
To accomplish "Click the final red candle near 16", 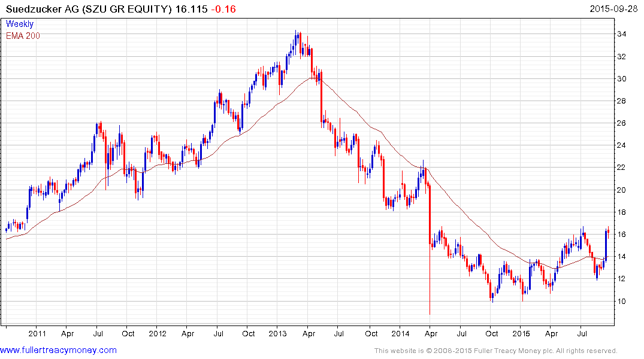I will coord(608,233).
